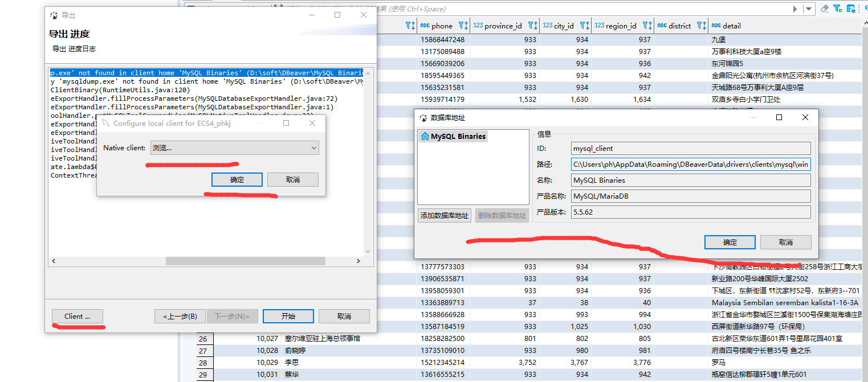
Task: Click the filter/sort icon on district column
Action: (701, 26)
